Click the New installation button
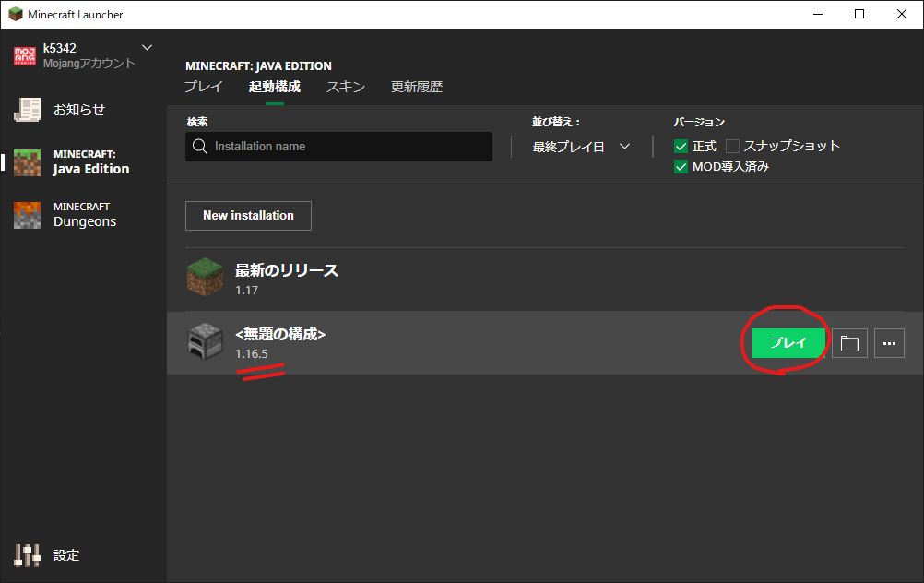924x583 pixels. coord(247,215)
